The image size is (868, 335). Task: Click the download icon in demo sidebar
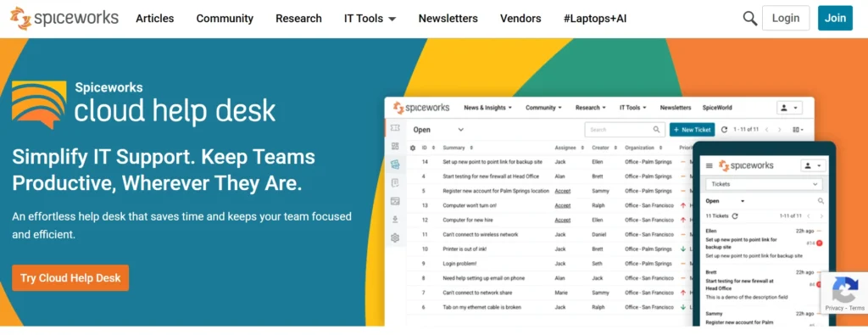point(395,220)
